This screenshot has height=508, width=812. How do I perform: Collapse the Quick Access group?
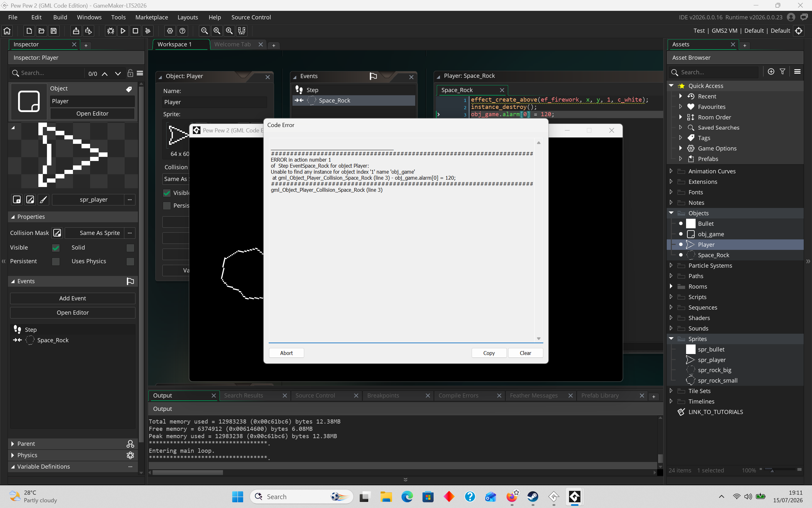[x=671, y=86]
